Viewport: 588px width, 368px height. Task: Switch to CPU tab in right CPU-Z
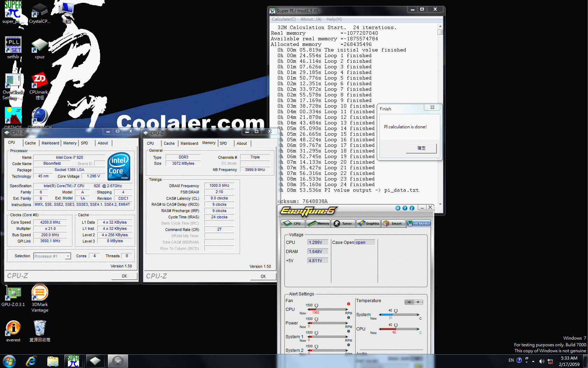[150, 143]
